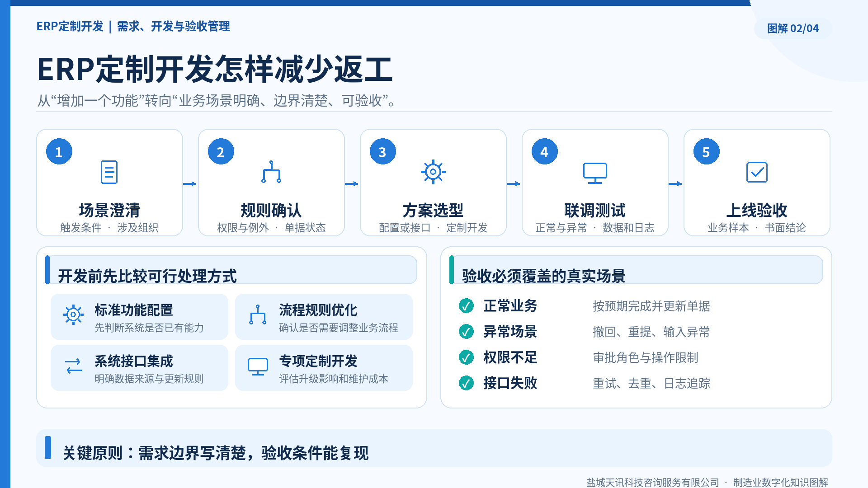Click the key principle banner 关键原则
This screenshot has height=488, width=868.
(434, 448)
